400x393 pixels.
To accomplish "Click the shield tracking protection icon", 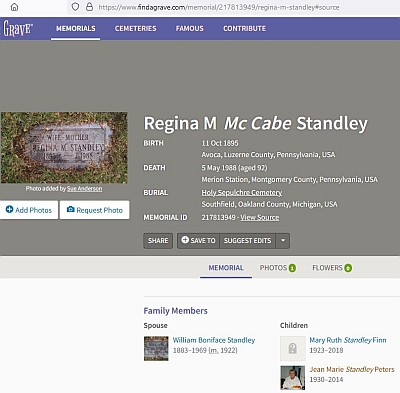I will (75, 7).
